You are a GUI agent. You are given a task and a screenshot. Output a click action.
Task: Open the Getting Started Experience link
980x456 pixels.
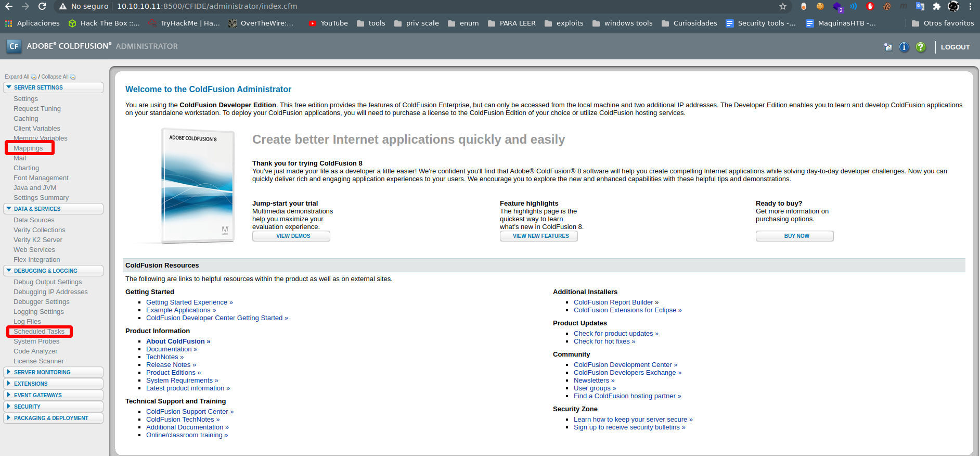(x=189, y=302)
